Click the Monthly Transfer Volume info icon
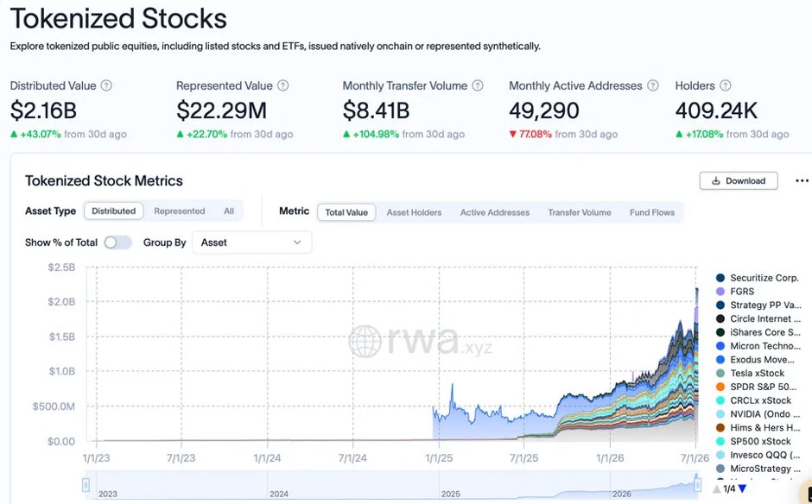 478,86
